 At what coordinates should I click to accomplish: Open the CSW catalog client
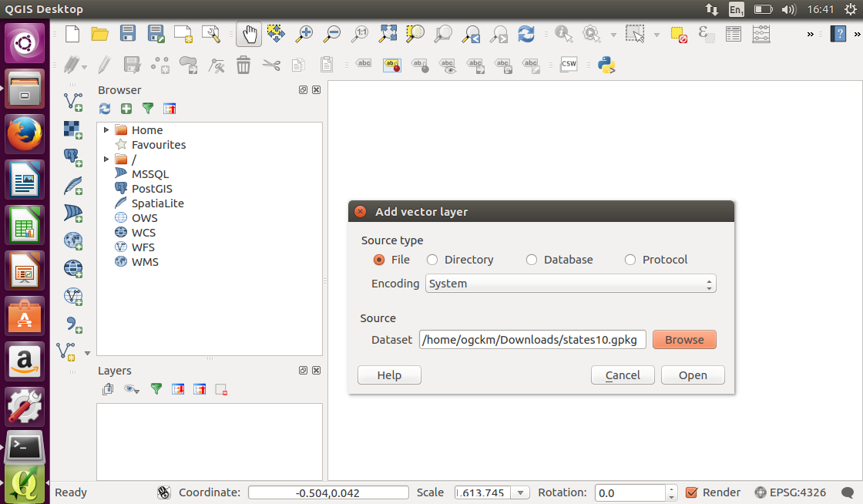tap(569, 65)
